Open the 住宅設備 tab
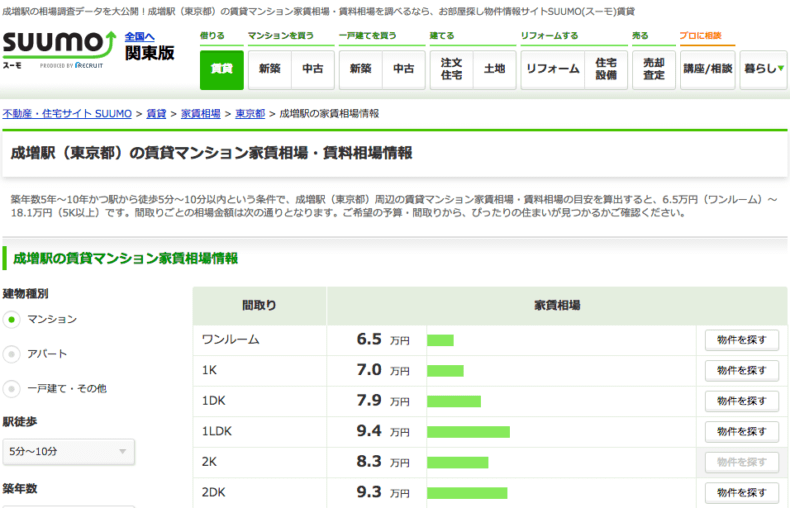The height and width of the screenshot is (508, 790). pos(606,70)
